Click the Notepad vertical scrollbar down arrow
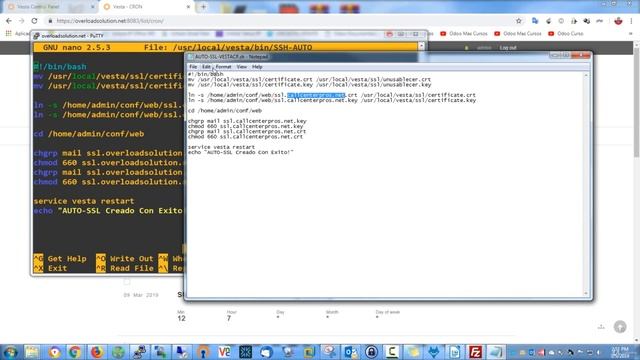 tap(586, 293)
